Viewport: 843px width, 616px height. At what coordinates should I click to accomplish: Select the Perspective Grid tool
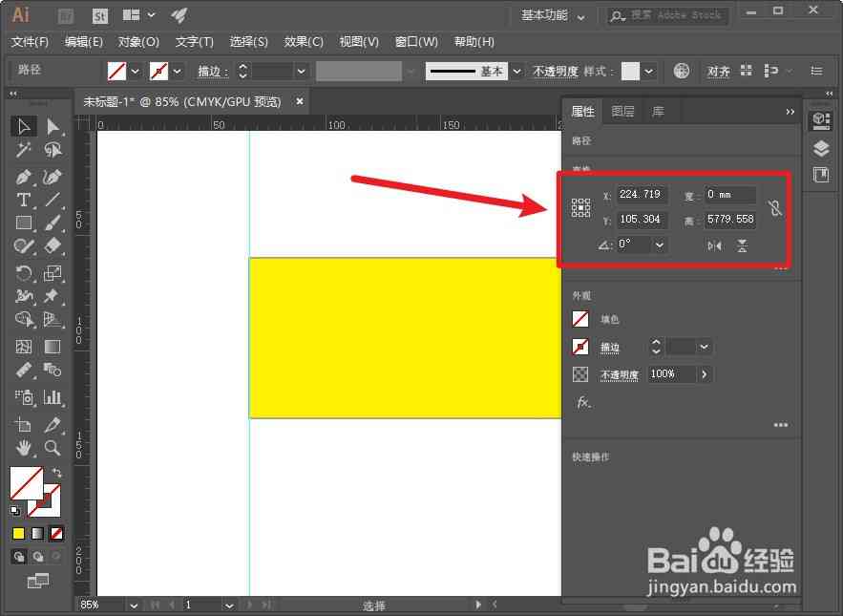(53, 319)
